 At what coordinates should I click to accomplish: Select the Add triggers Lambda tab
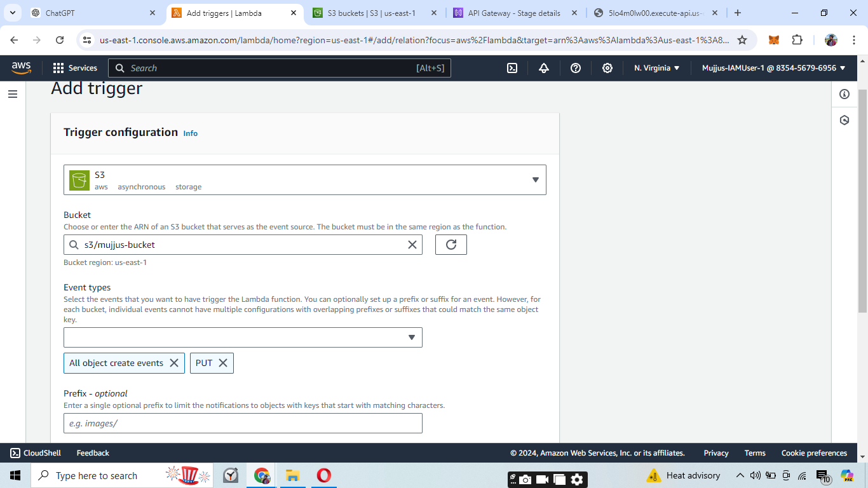235,13
